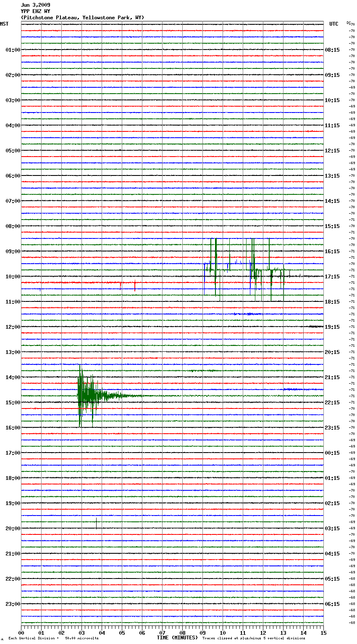357x644 pixels.
Task: Pick the 15:00 MST time label
Action: click(x=13, y=403)
